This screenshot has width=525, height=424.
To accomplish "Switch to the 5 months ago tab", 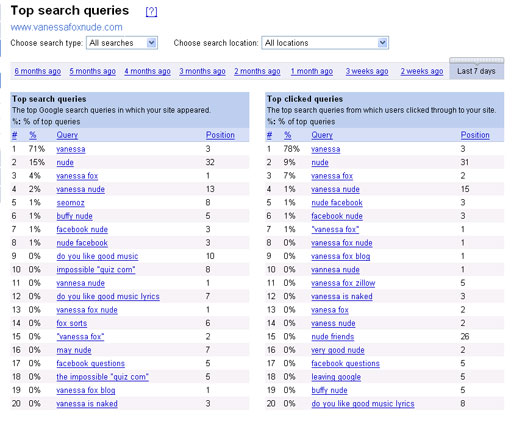I will [x=92, y=71].
